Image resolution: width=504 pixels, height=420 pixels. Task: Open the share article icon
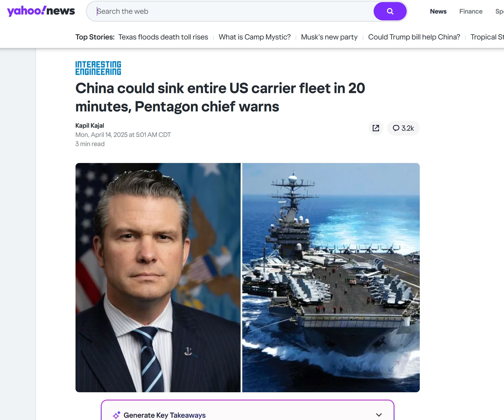pos(376,128)
